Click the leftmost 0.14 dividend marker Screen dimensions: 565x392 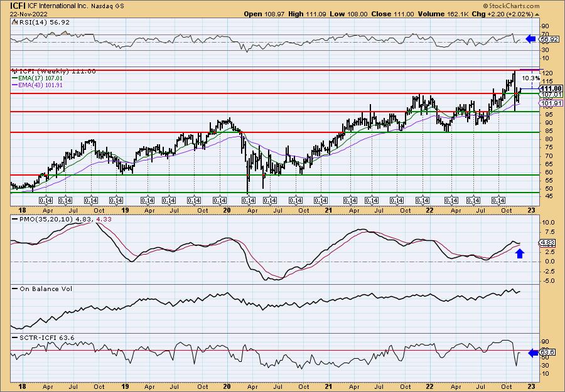[46, 201]
